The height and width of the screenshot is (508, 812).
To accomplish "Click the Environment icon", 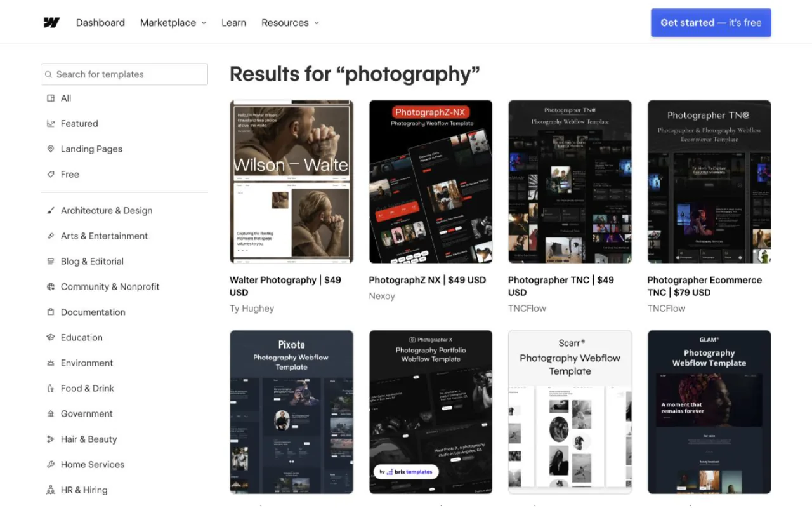I will [51, 363].
